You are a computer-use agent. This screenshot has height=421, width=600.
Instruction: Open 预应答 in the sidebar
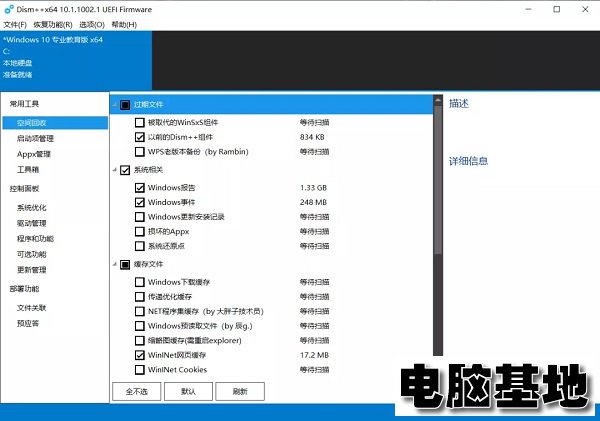[x=28, y=323]
